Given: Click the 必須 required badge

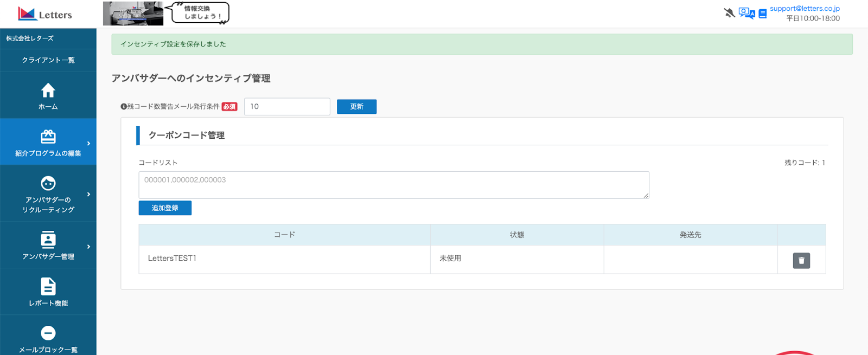Looking at the screenshot, I should (x=229, y=107).
